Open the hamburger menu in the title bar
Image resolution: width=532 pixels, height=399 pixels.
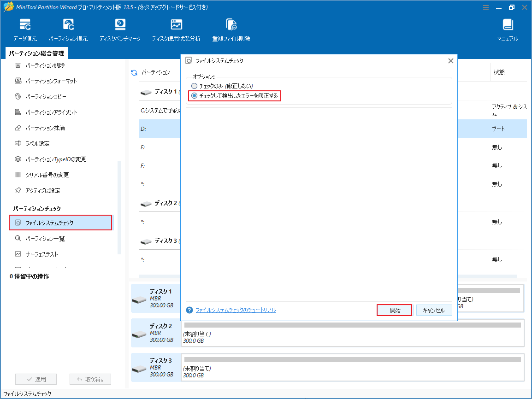(486, 7)
